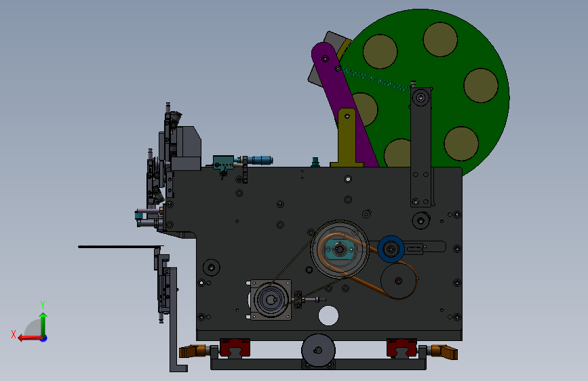
Task: Select the left orange clamp handle
Action: coord(192,351)
